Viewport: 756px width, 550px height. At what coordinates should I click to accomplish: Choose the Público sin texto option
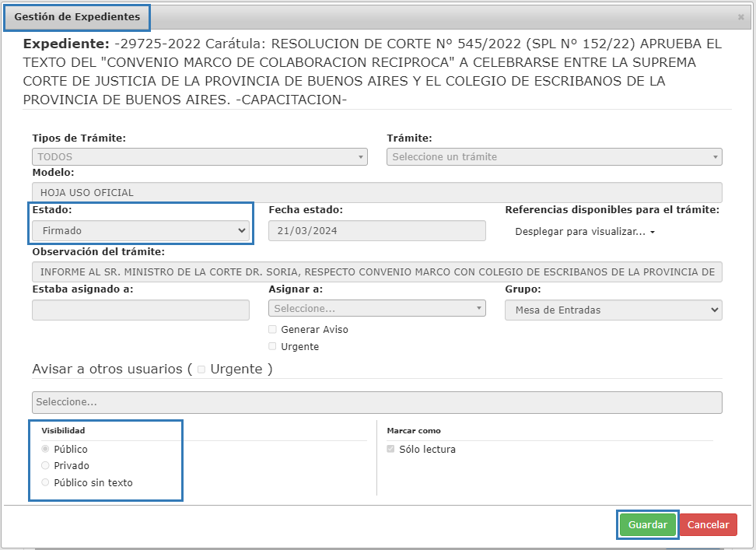pyautogui.click(x=45, y=482)
